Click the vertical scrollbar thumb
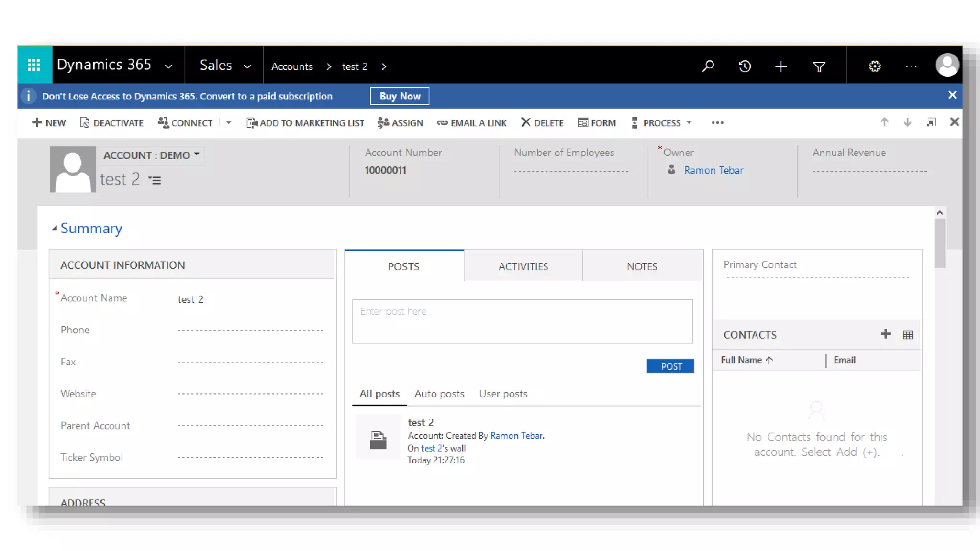Viewport: 980px width, 551px height. tap(940, 243)
